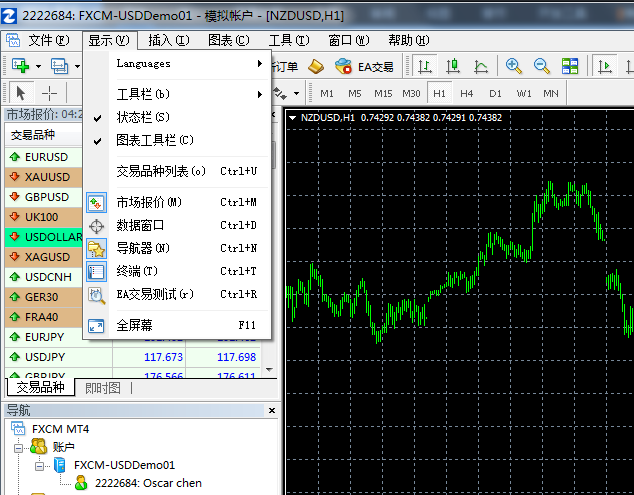Open the 插入 menu
This screenshot has width=634, height=495.
coord(169,40)
